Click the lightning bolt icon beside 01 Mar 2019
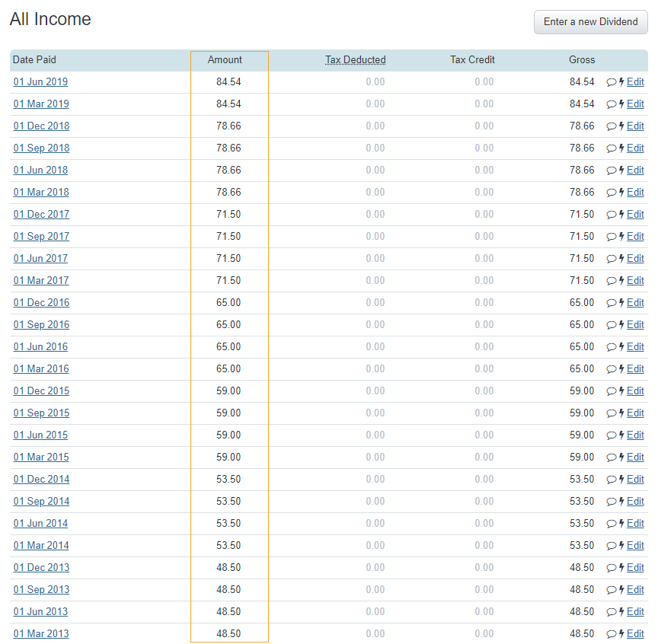658x644 pixels. pyautogui.click(x=621, y=104)
